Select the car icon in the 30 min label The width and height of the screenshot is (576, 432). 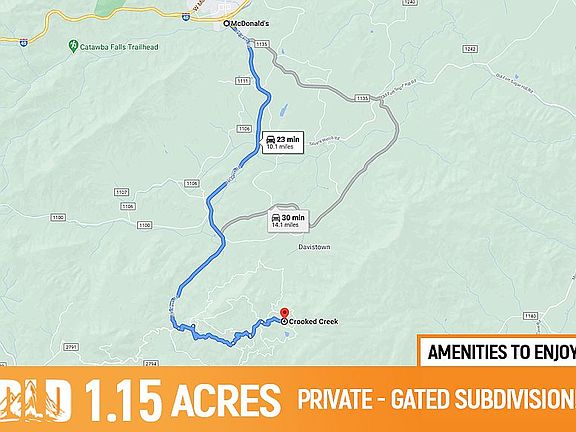pos(276,218)
